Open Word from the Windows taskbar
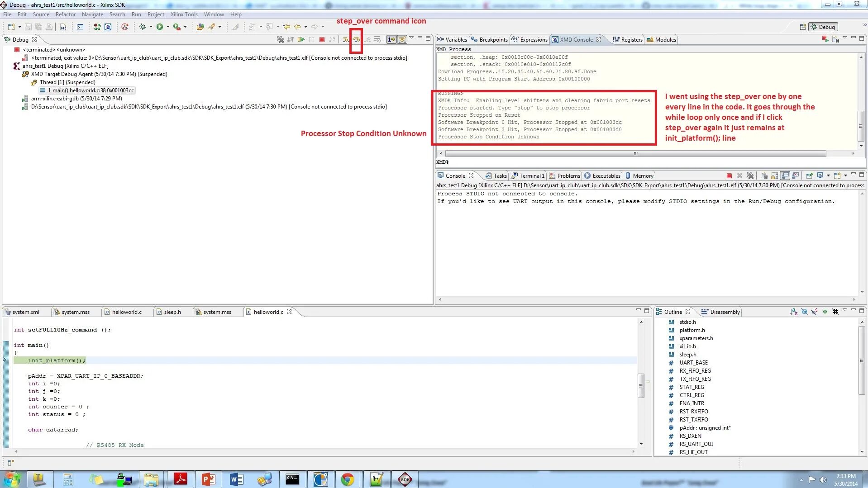The image size is (868, 488). (x=236, y=479)
